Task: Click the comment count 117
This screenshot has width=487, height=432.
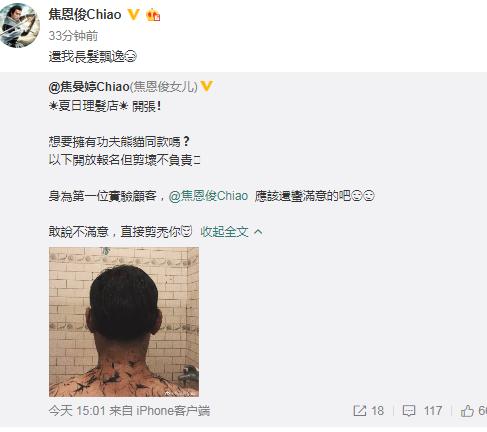Action: point(433,411)
